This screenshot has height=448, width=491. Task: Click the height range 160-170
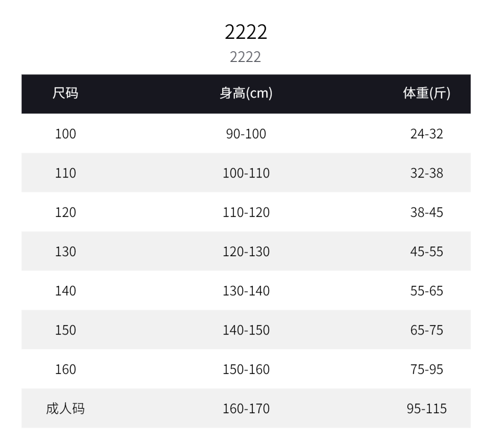point(246,409)
